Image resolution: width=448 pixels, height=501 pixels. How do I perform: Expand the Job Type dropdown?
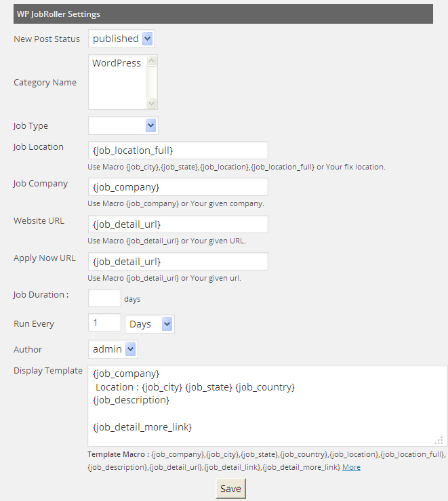tap(123, 125)
